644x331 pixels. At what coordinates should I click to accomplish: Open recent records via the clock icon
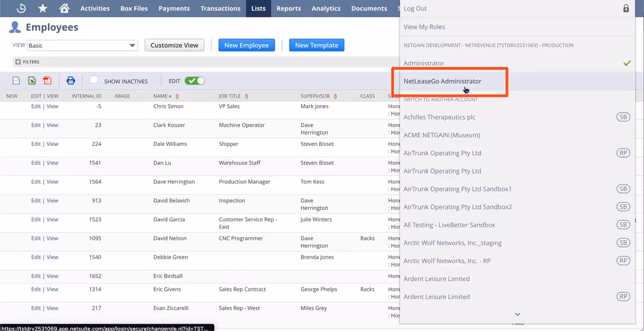pos(20,8)
